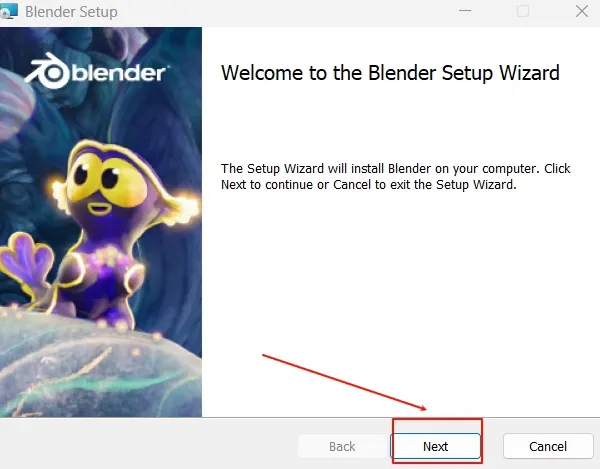Close the Blender Setup window
The height and width of the screenshot is (469, 600).
(582, 11)
